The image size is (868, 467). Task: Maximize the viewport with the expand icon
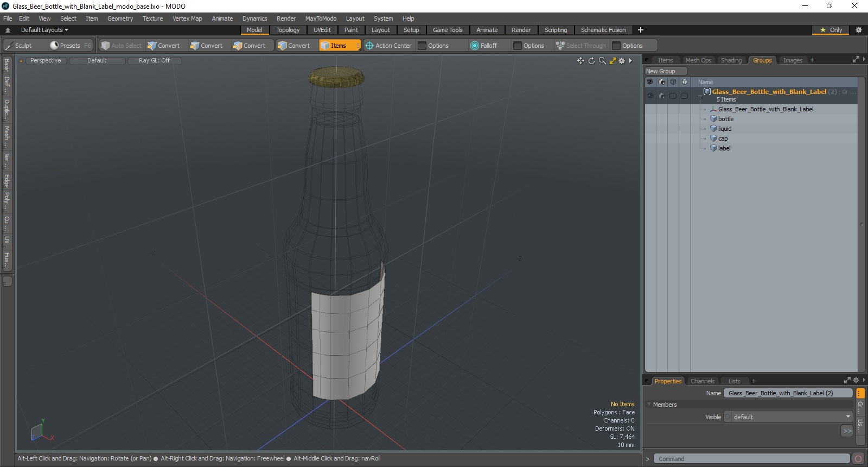click(x=612, y=61)
